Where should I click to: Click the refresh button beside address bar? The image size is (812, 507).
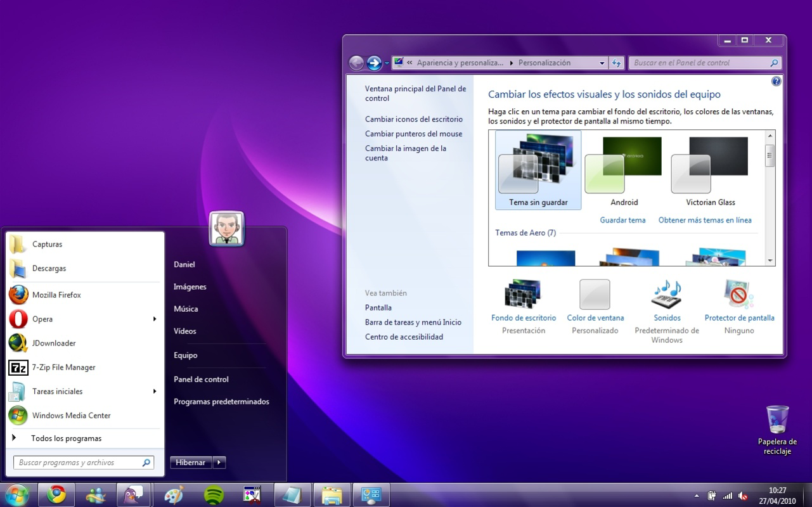[616, 63]
